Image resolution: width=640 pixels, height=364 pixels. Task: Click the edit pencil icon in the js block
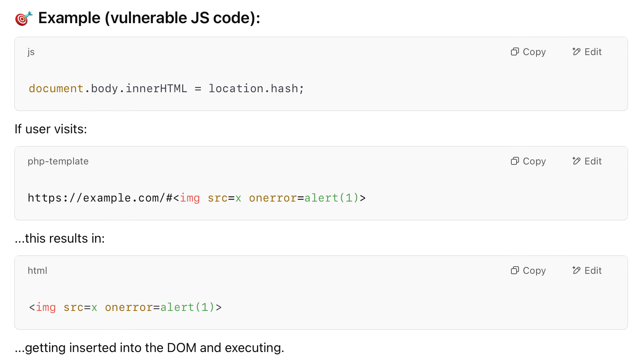pos(576,51)
